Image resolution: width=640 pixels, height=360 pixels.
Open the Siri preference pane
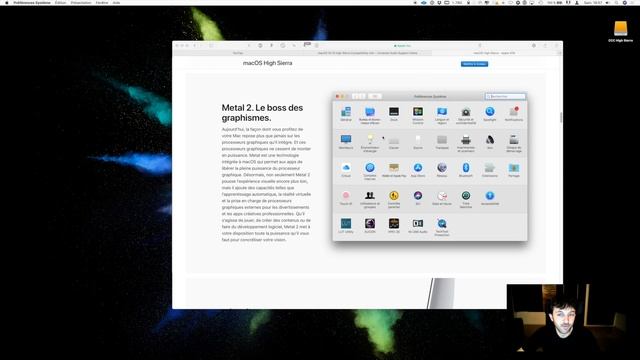point(418,198)
